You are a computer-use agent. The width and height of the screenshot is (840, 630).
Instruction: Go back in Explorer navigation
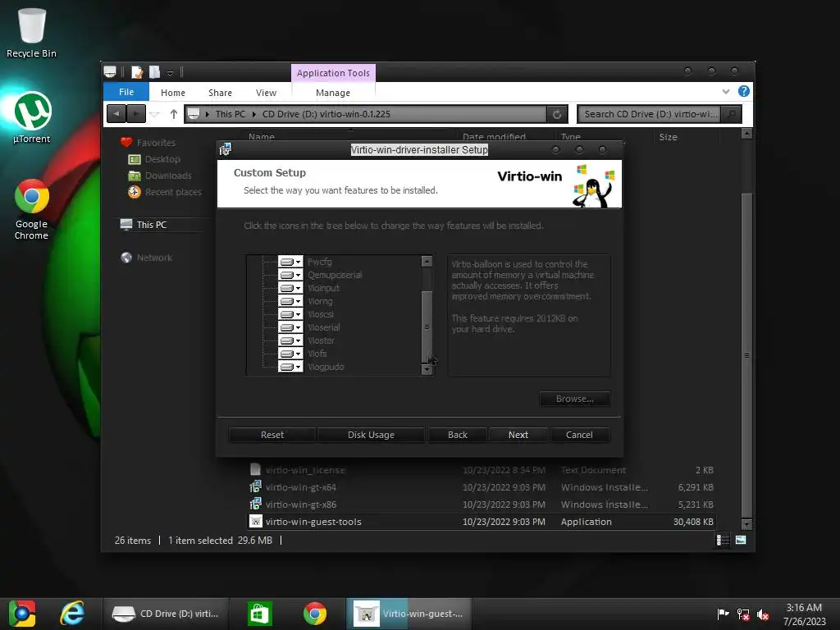click(116, 113)
